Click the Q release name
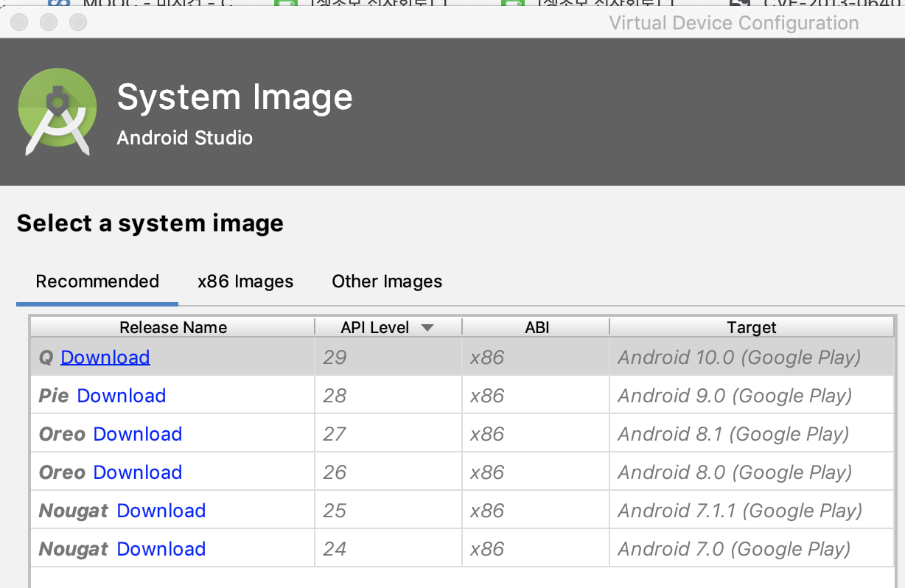 coord(46,357)
